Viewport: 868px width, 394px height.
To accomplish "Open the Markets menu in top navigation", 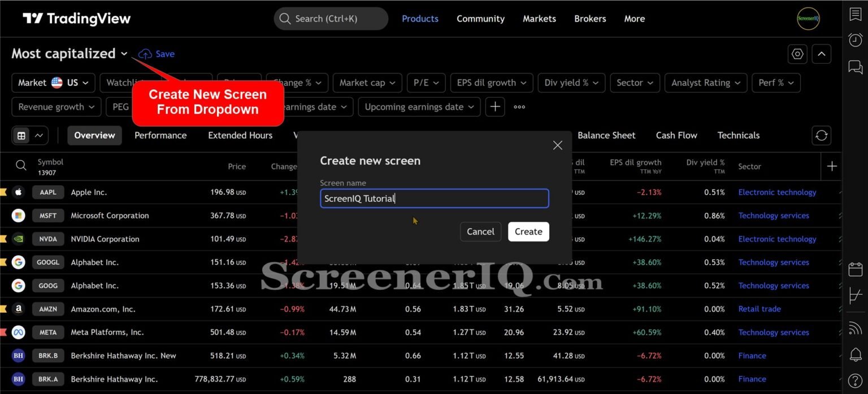I will pos(539,19).
